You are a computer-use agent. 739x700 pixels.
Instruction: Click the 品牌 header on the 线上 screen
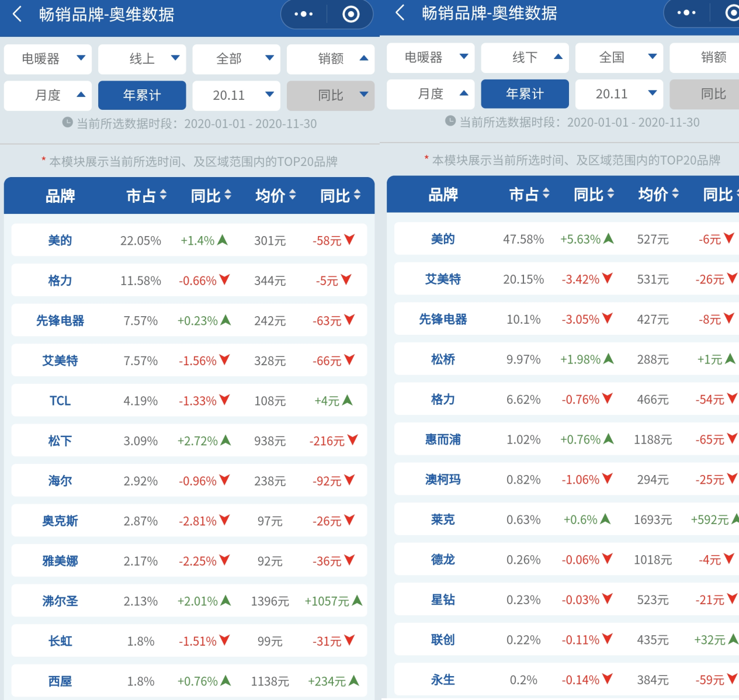pos(60,196)
